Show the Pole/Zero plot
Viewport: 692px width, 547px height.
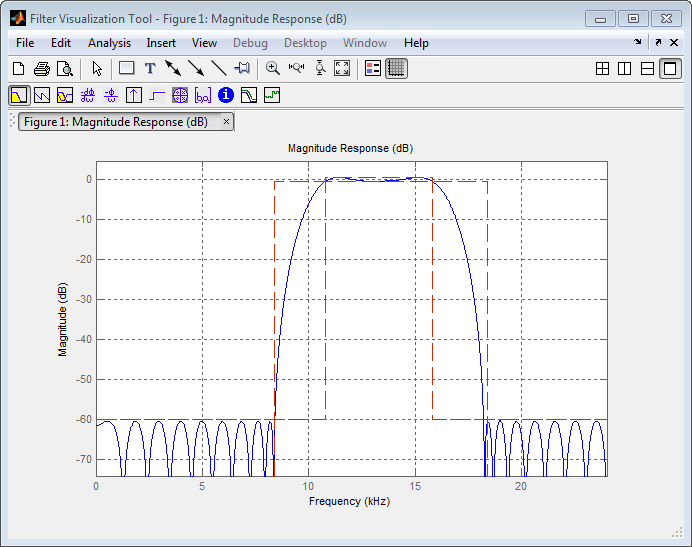coord(180,96)
